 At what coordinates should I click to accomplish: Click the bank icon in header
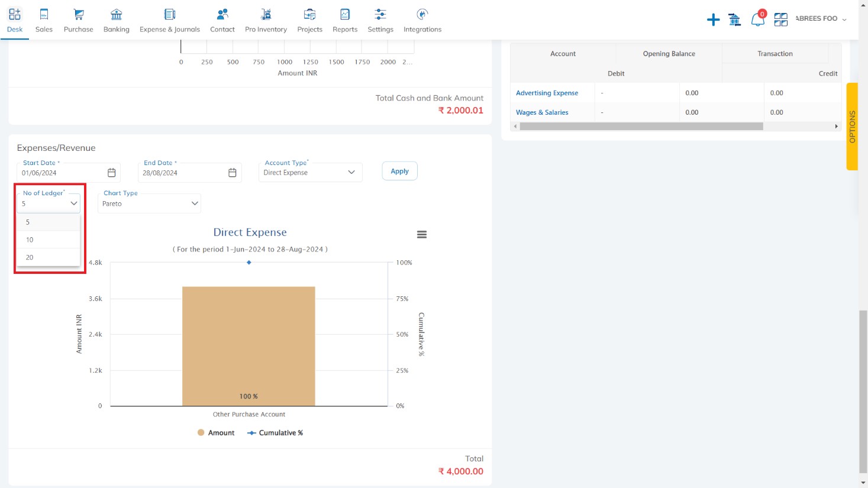pyautogui.click(x=735, y=20)
